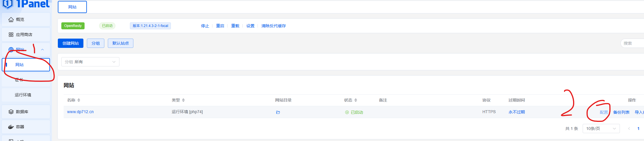Open the 10条/页 page size dropdown
644x141 pixels.
tap(601, 129)
